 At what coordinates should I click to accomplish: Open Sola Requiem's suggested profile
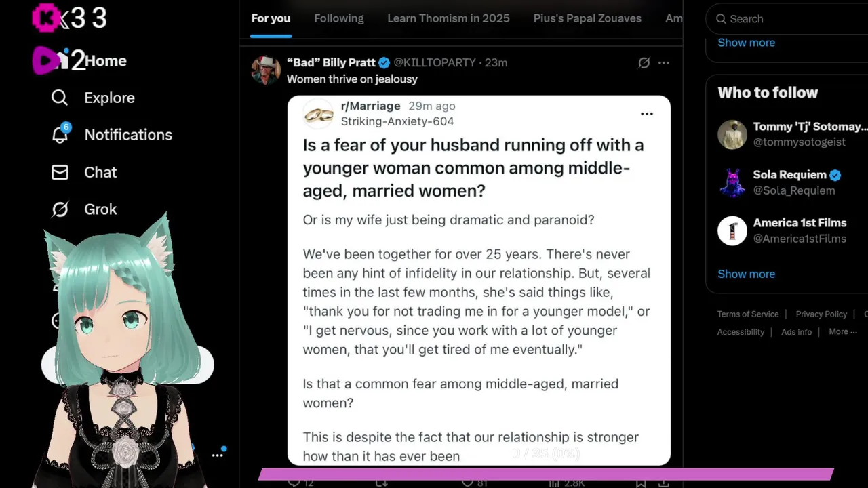point(789,182)
